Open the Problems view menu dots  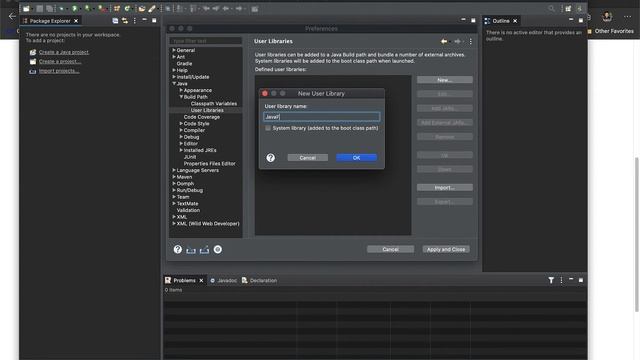(x=562, y=280)
